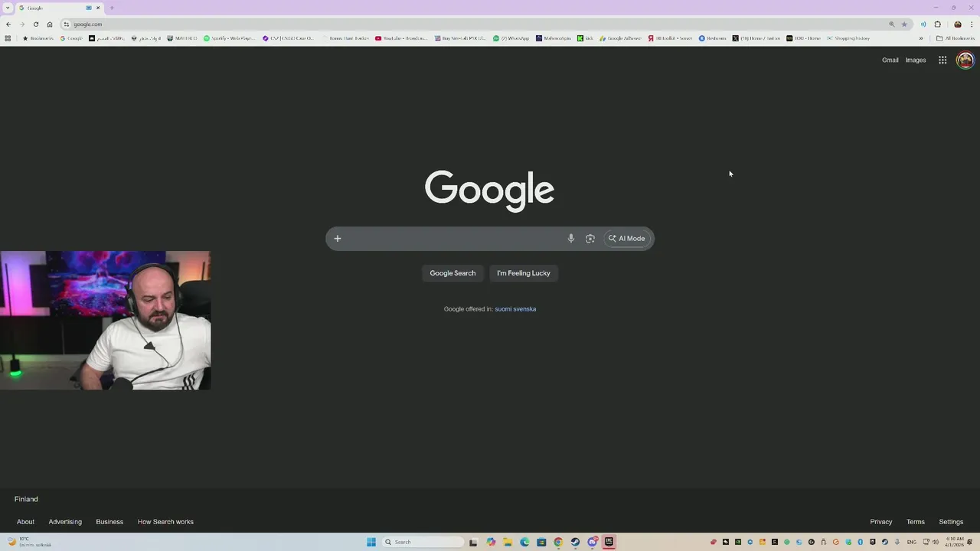Screen dimensions: 980x551
Task: Reload the Google page
Action: tap(36, 24)
